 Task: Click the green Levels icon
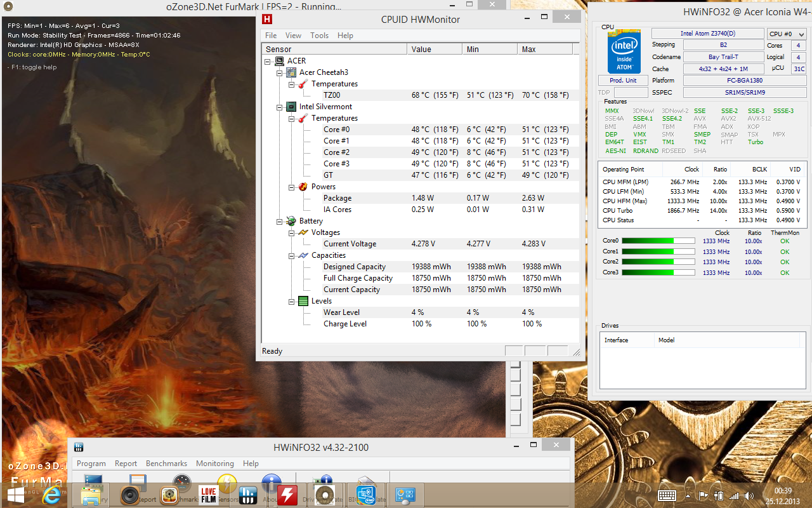pyautogui.click(x=303, y=301)
